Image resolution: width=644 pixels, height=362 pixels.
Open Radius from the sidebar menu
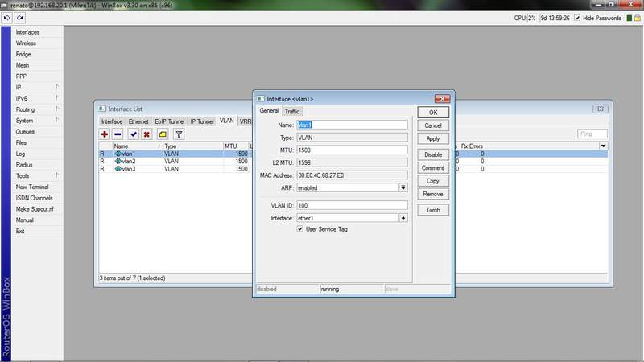[24, 165]
